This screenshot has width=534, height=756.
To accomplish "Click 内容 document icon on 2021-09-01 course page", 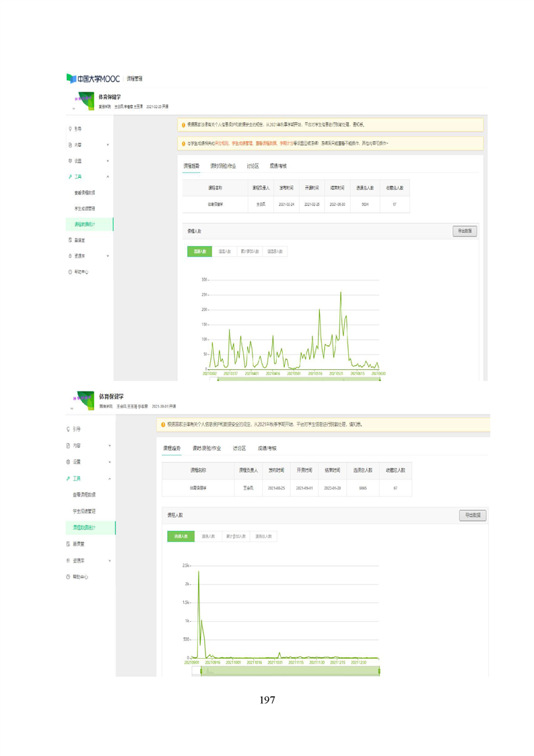I will click(x=69, y=445).
